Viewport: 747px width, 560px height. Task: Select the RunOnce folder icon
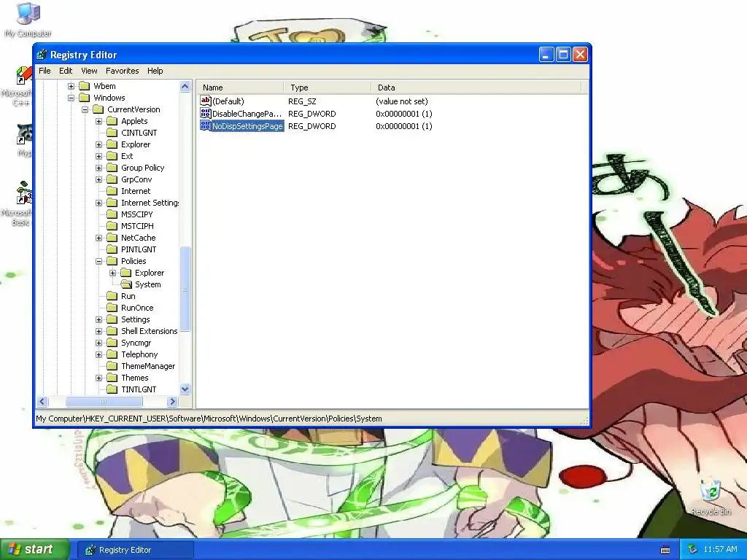tap(112, 308)
